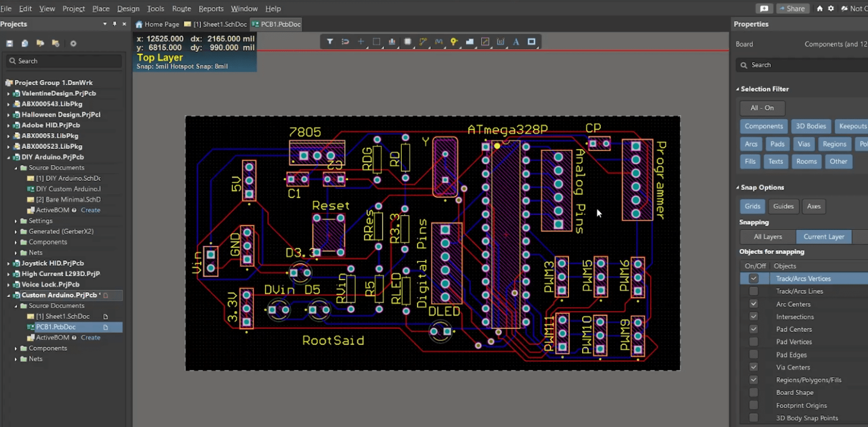
Task: Activate the Interactive Routing tool
Action: point(423,41)
